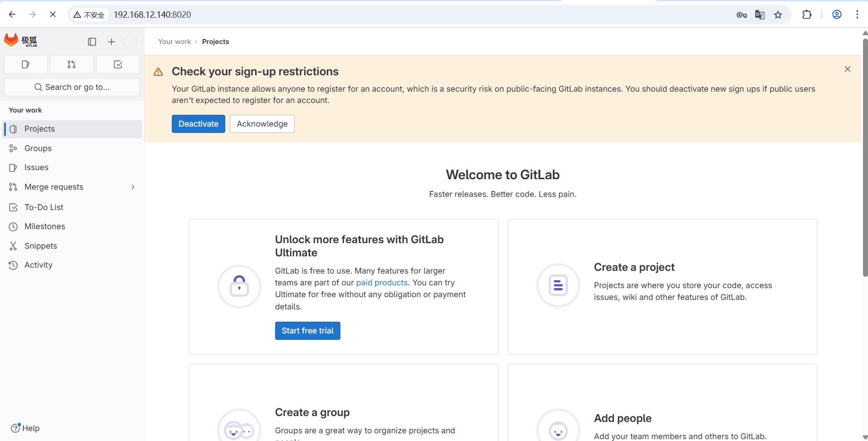Image resolution: width=868 pixels, height=441 pixels.
Task: Open merge requests shortcut icon
Action: pos(72,64)
